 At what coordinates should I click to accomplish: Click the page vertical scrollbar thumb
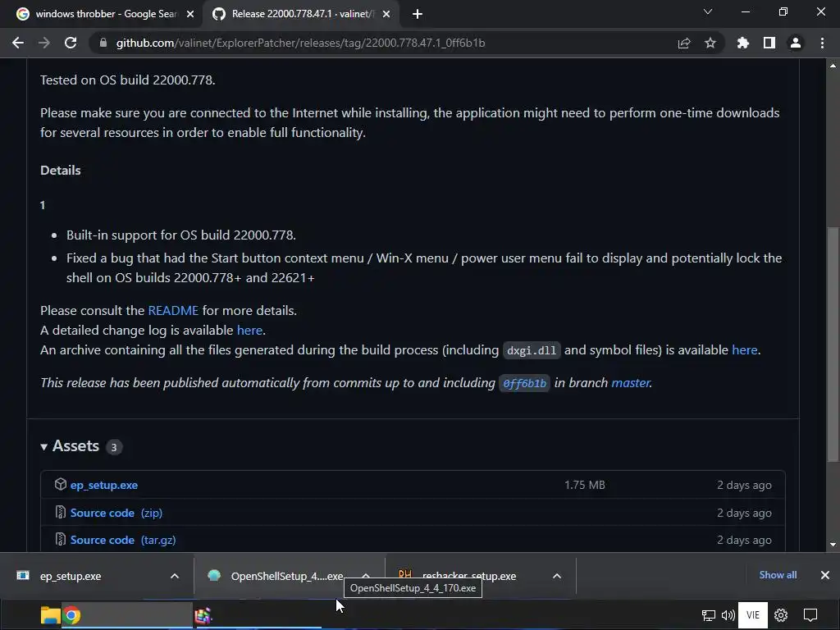(833, 343)
